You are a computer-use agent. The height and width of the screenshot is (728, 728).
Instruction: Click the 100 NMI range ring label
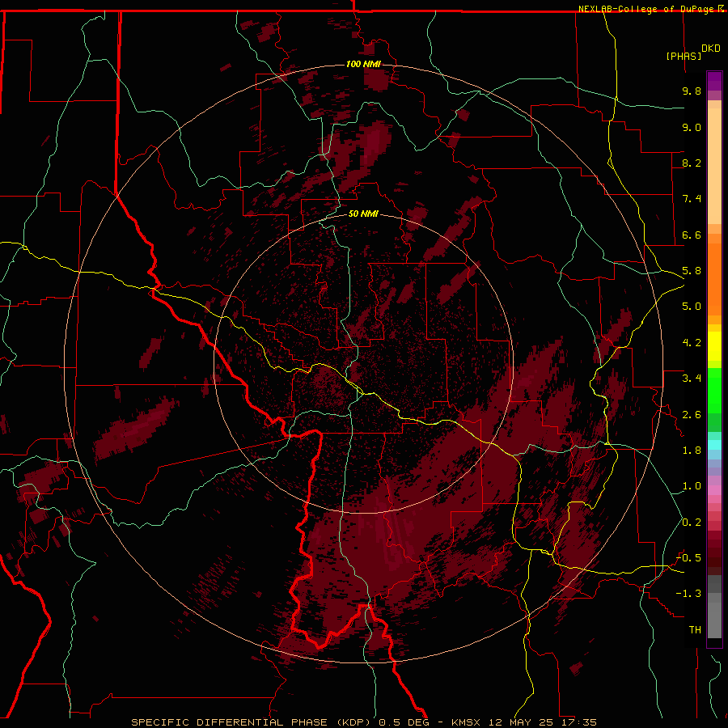[363, 64]
